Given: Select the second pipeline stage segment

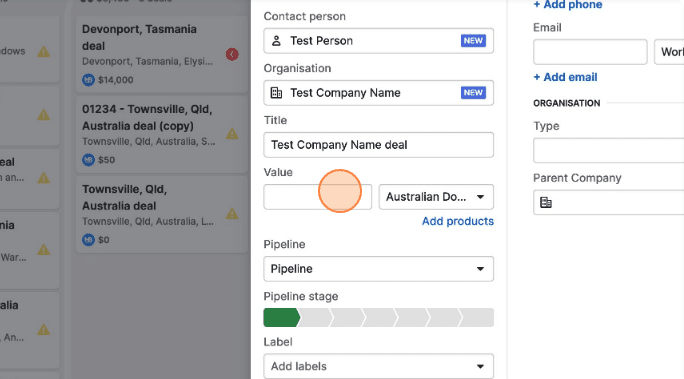Looking at the screenshot, I should pos(315,318).
